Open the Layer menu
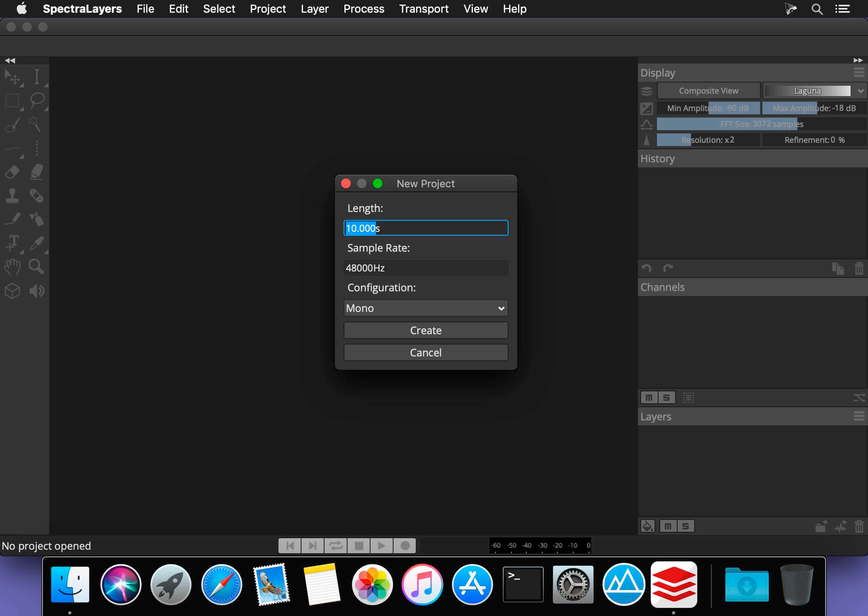The image size is (868, 616). 315,9
